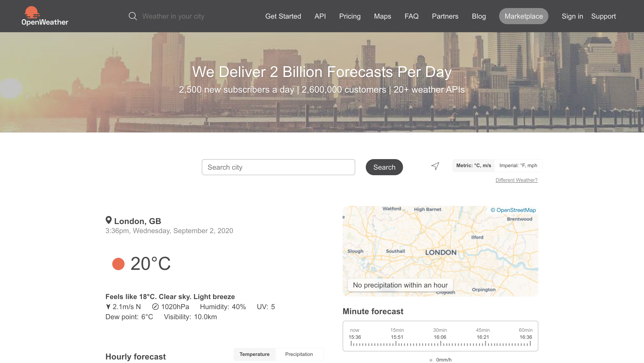This screenshot has height=363, width=644.
Task: Open the Maps menu item
Action: [382, 16]
